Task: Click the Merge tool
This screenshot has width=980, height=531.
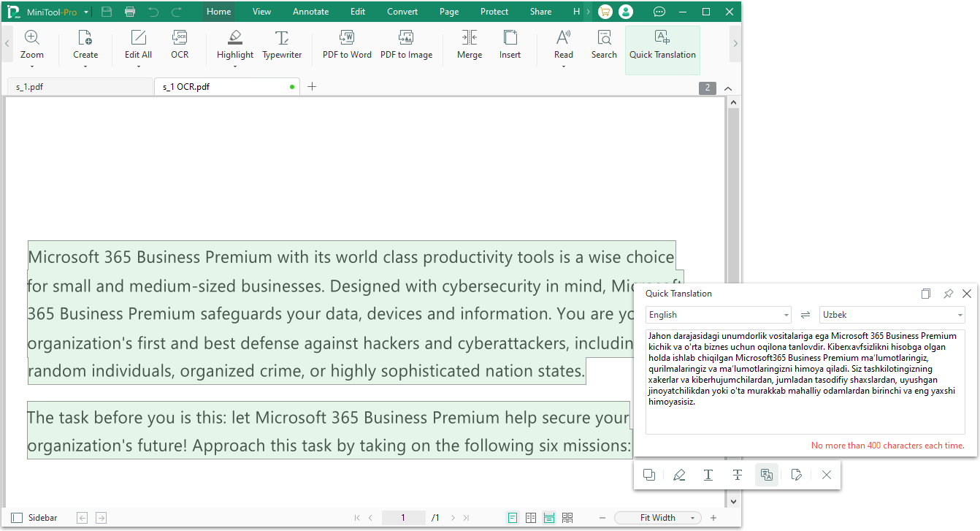Action: pos(470,45)
